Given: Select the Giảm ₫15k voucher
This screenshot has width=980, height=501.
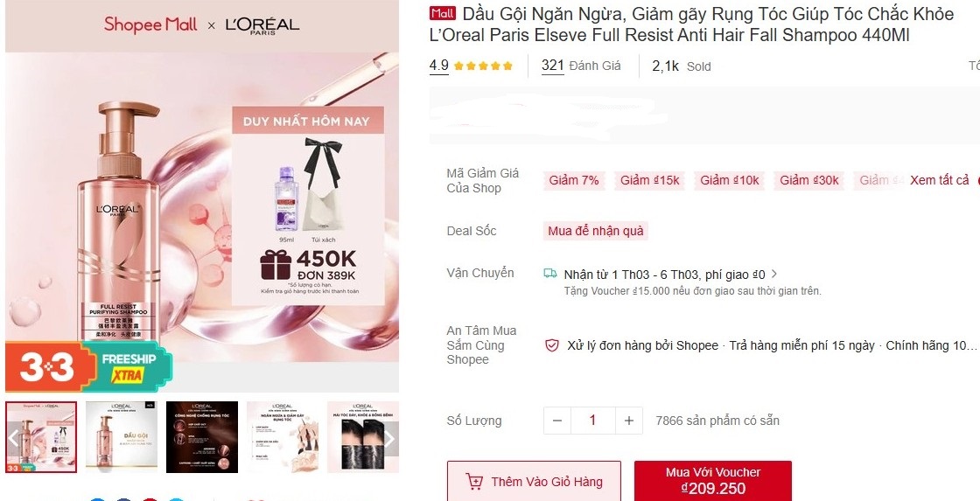Looking at the screenshot, I should 649,180.
